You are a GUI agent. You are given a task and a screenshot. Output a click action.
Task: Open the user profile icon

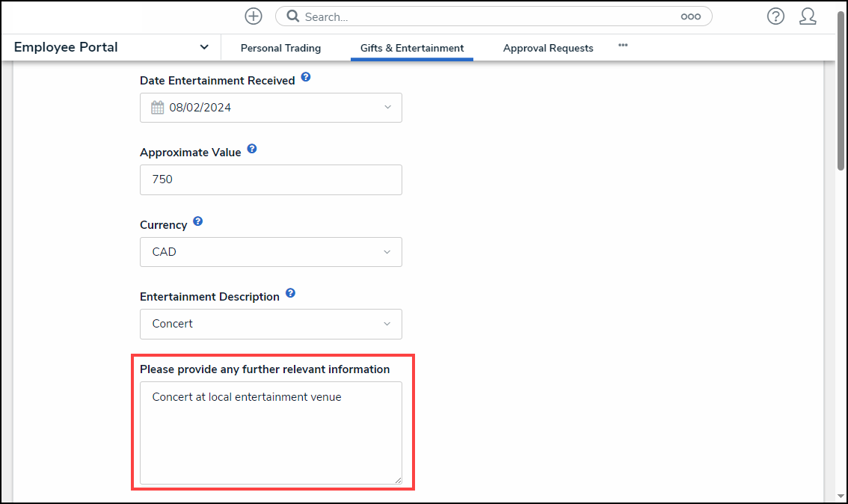click(808, 16)
